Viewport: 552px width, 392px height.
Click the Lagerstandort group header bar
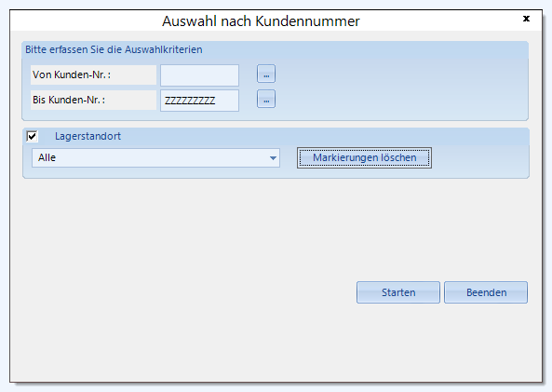point(276,136)
